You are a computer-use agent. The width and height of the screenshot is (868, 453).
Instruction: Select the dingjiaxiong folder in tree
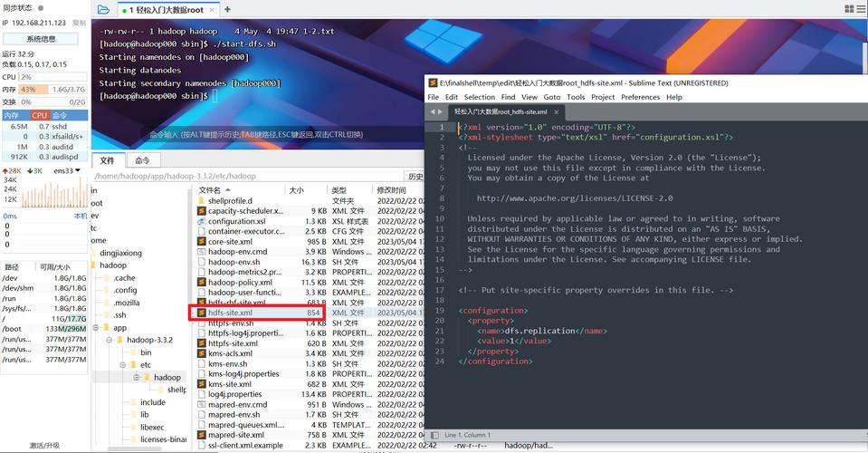120,253
